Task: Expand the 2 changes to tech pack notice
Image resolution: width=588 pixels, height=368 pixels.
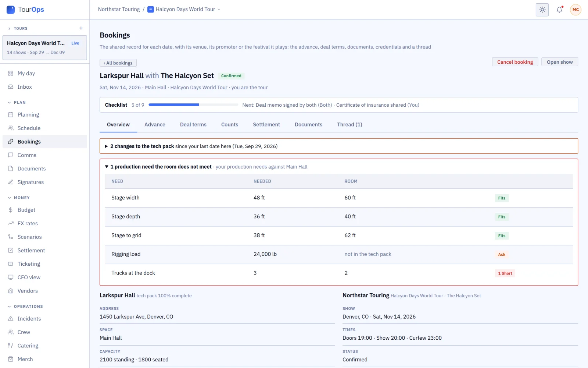Action: (339, 146)
